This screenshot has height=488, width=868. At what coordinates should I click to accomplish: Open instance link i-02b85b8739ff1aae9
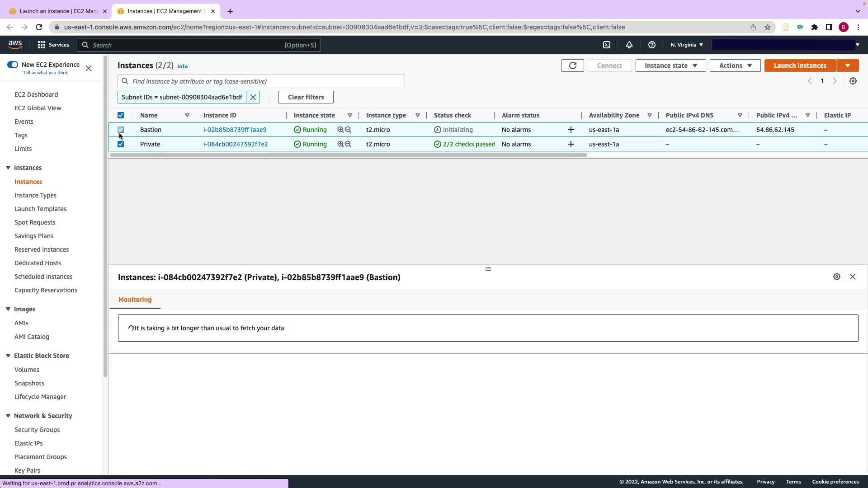point(235,130)
